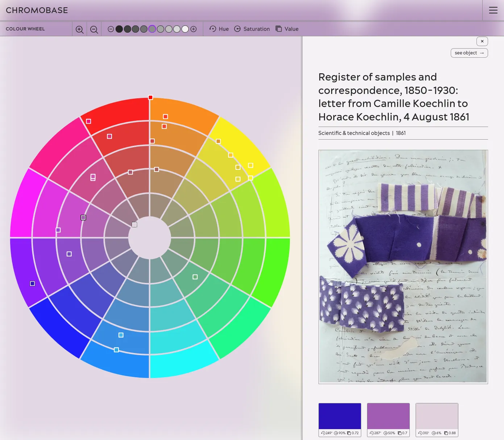
Task: Select the red marker atop the wheel
Action: (150, 98)
